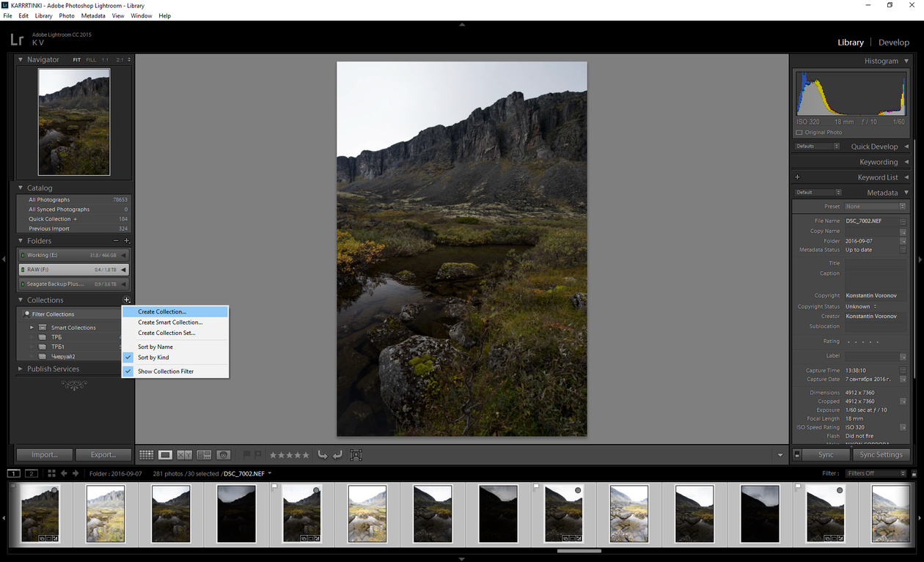Open Compare (XY) view
924x562 pixels.
(185, 455)
